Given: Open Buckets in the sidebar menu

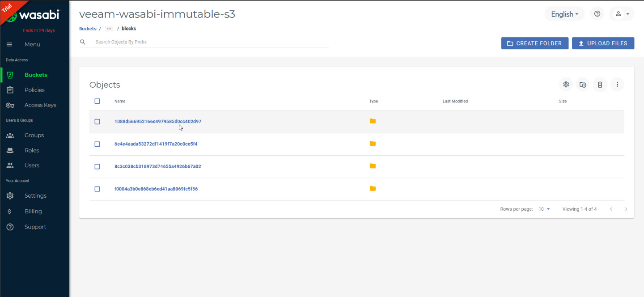Looking at the screenshot, I should coord(36,75).
